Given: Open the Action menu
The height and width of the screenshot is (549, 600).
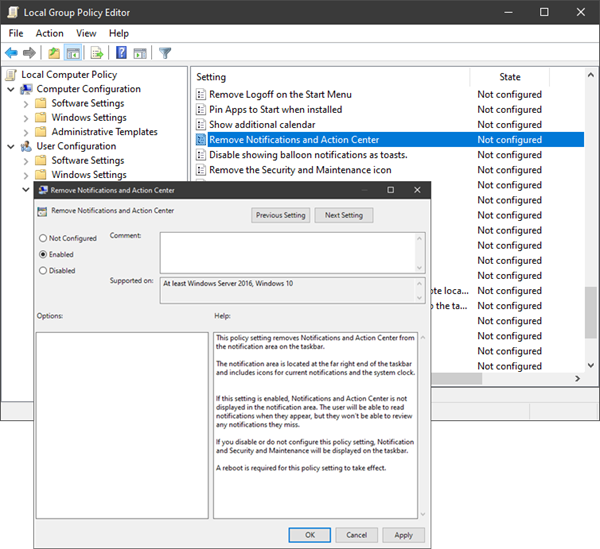Looking at the screenshot, I should (49, 33).
